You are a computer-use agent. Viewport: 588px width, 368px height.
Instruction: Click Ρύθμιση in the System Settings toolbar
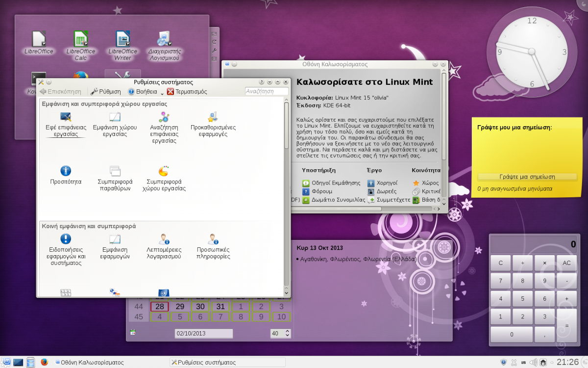point(106,92)
